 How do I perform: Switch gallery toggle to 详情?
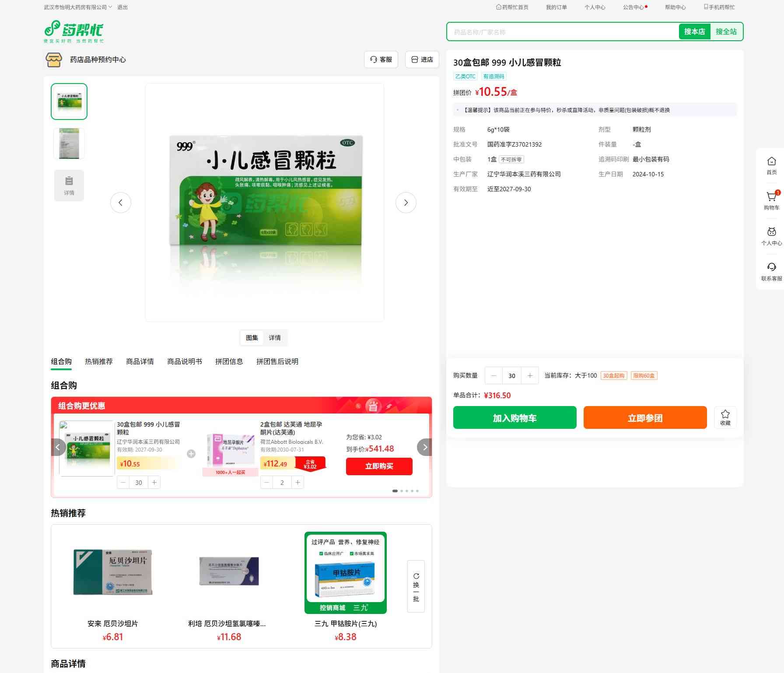pyautogui.click(x=275, y=338)
